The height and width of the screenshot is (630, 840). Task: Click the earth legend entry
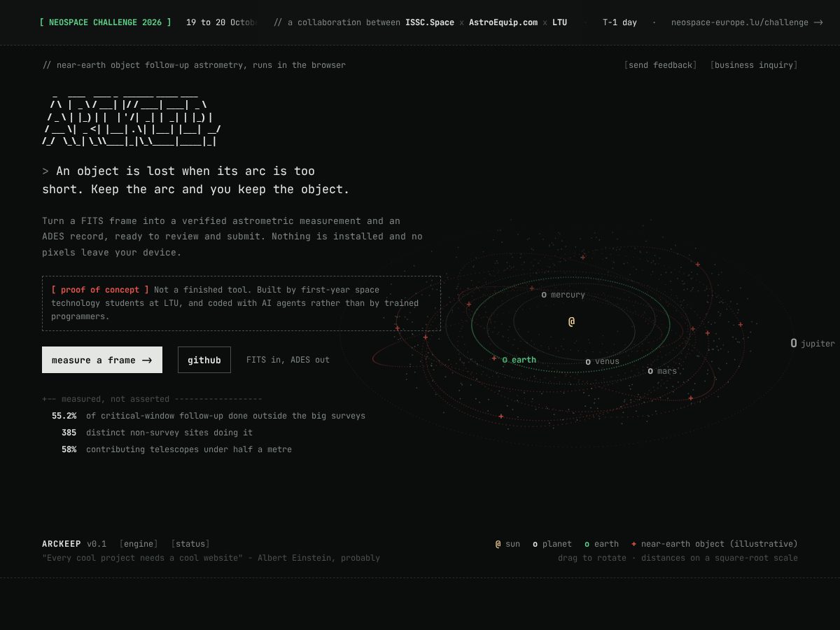click(601, 544)
